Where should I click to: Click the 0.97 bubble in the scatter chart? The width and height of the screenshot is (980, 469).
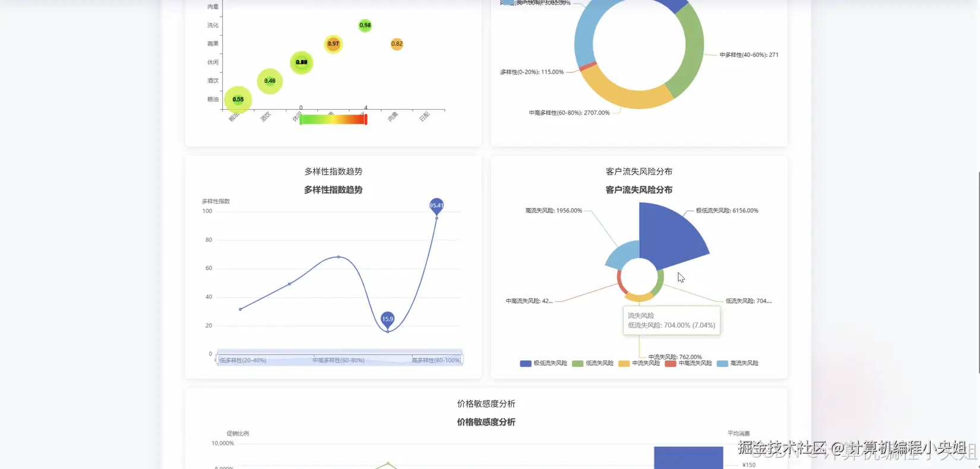click(333, 43)
